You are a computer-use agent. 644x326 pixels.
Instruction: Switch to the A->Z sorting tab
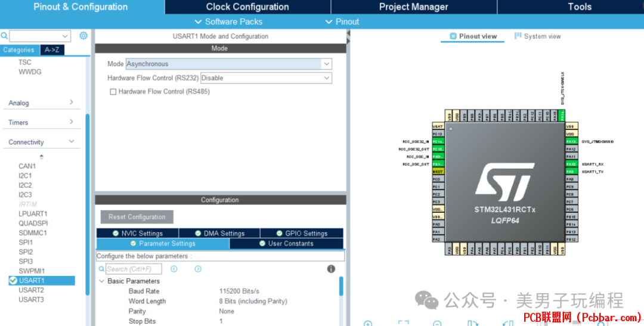[x=52, y=49]
